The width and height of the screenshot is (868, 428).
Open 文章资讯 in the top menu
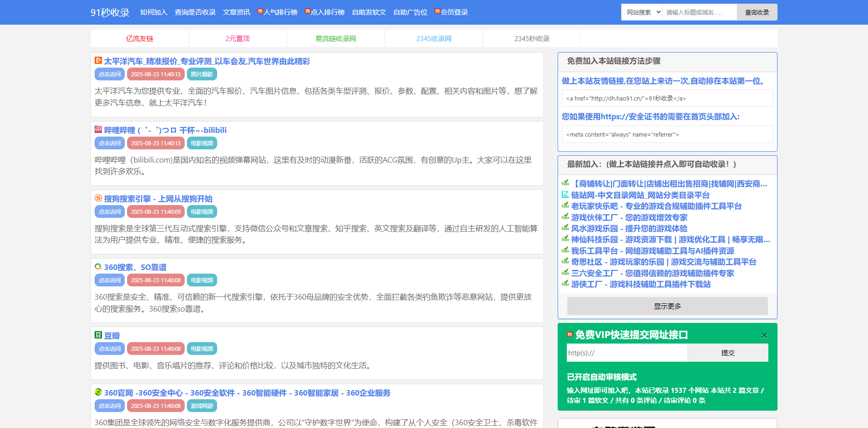(x=236, y=12)
